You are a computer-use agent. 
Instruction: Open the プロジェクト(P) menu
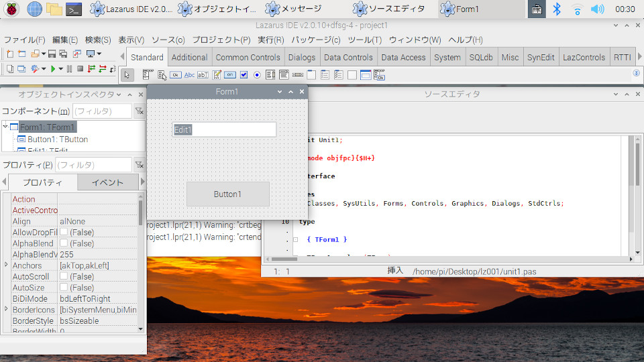click(x=221, y=40)
